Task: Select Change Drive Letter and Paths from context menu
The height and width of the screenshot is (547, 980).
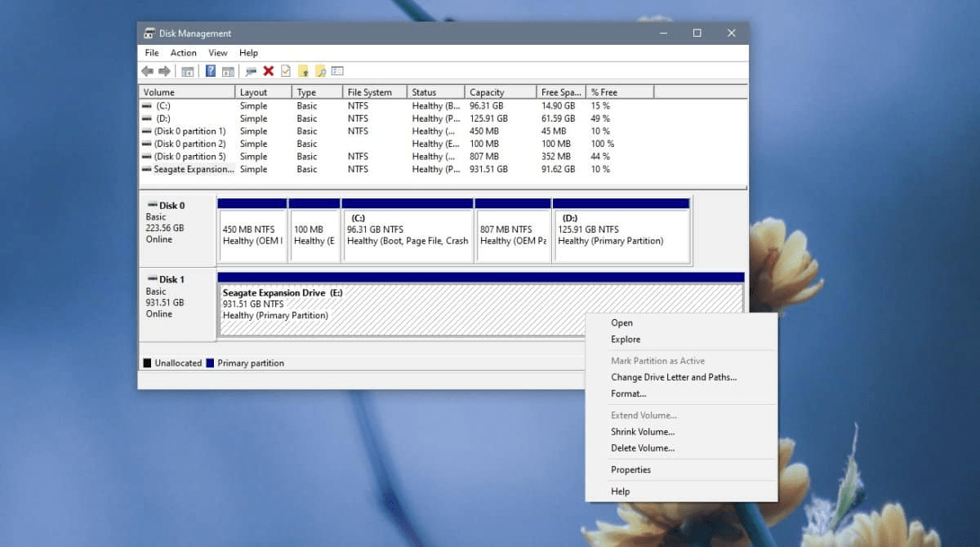Action: coord(673,377)
